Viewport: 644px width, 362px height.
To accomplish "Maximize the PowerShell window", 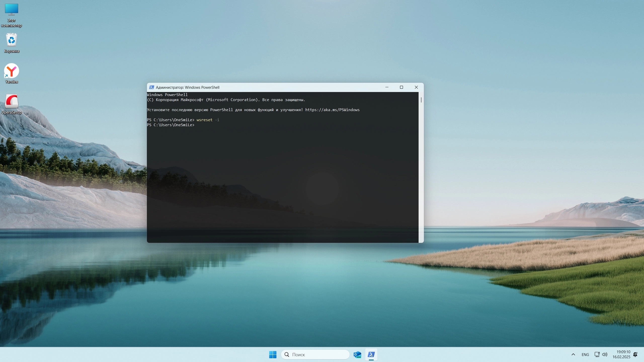I will (x=401, y=87).
